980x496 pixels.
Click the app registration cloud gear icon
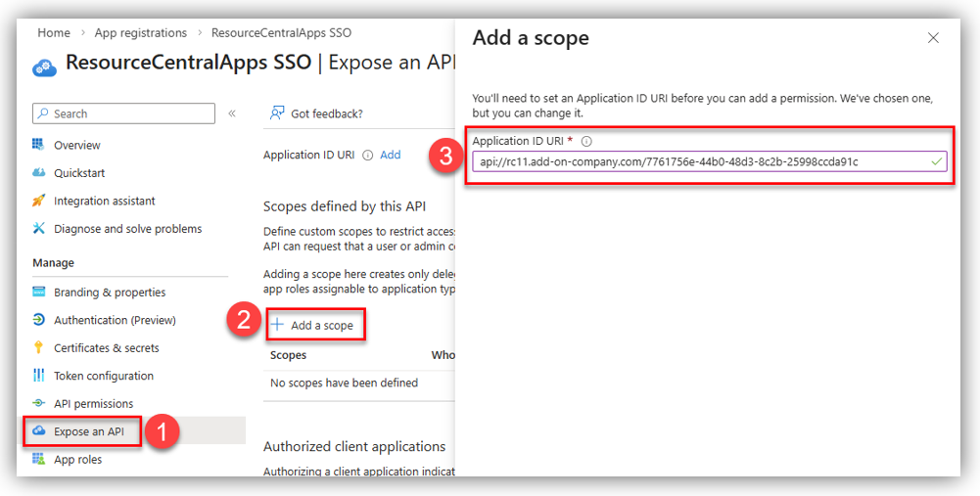click(44, 66)
